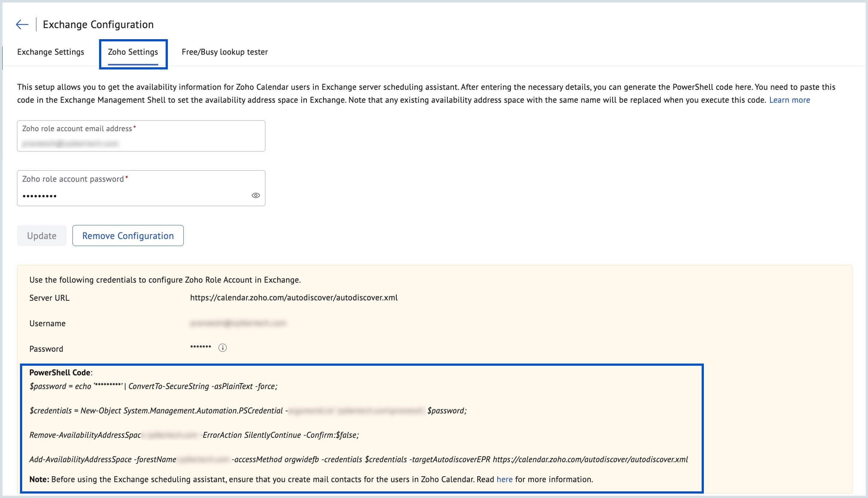The height and width of the screenshot is (498, 868).
Task: Click the masked Password dots
Action: pyautogui.click(x=200, y=347)
